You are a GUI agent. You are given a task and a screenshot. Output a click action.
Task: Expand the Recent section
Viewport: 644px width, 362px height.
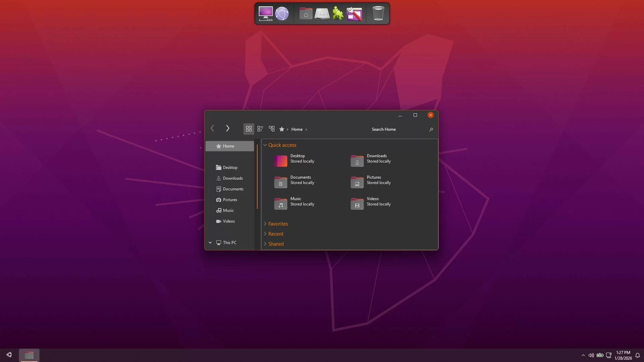265,234
